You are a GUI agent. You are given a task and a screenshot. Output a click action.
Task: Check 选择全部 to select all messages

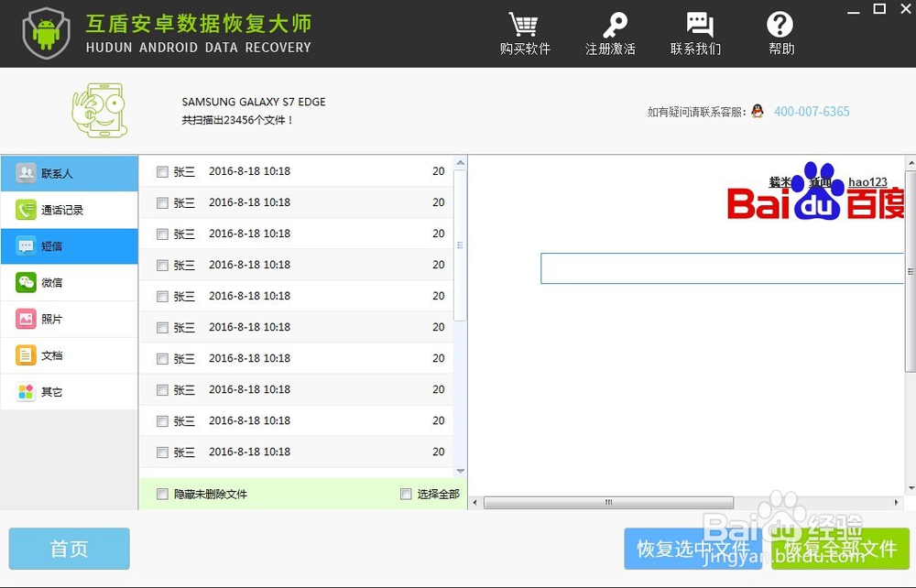pos(405,494)
